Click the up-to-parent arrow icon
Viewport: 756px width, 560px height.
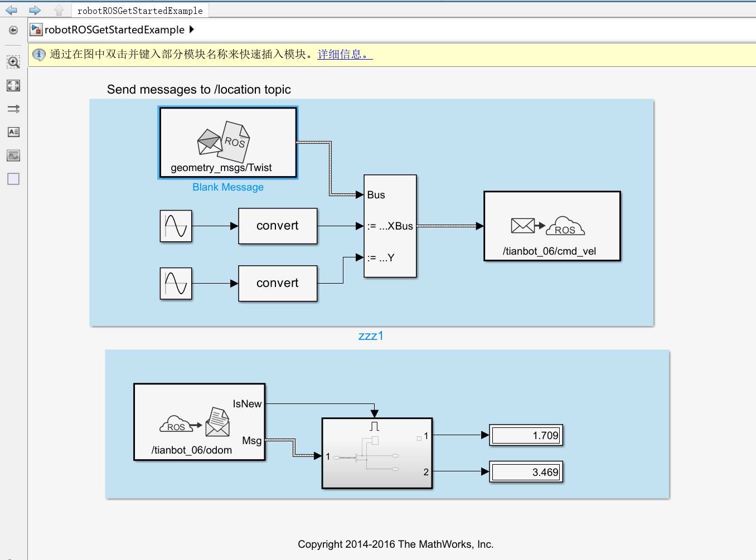coord(59,10)
